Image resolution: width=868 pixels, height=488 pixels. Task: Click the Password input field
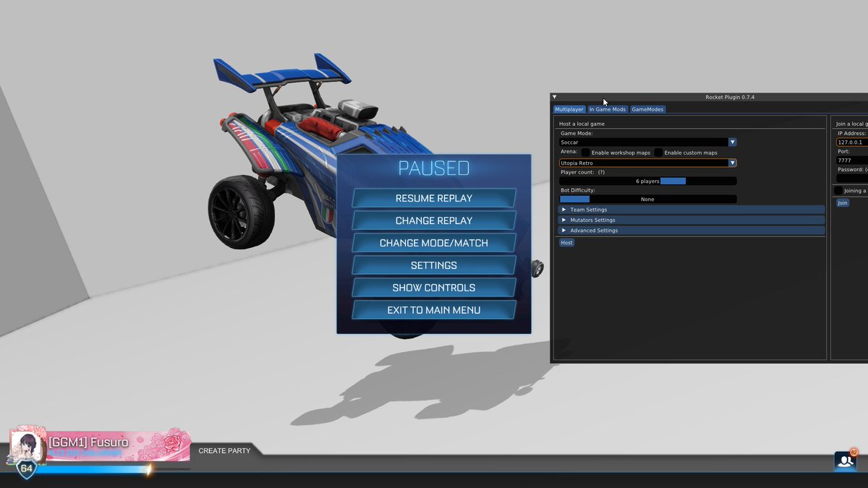[852, 178]
